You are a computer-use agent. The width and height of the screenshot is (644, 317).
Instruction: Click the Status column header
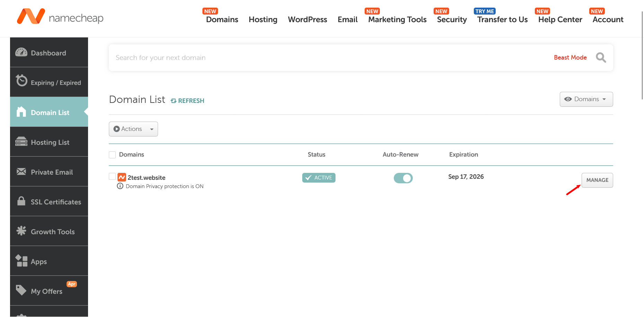316,155
